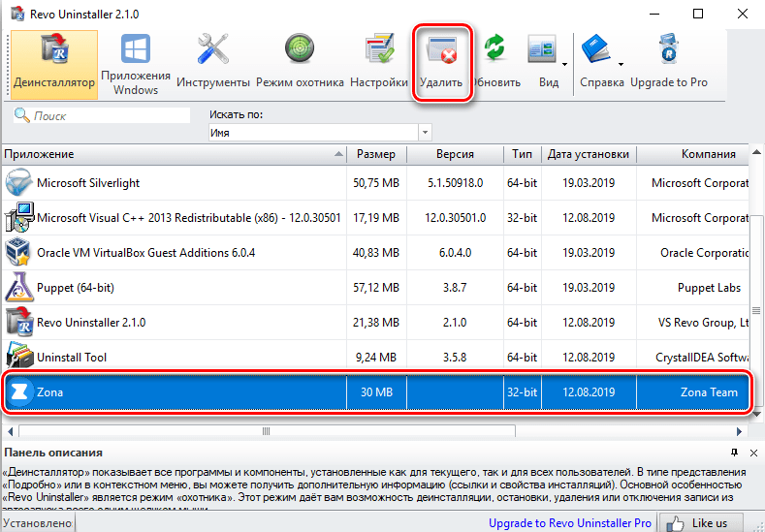Sort by Приложение column header
This screenshot has height=532, width=765.
click(x=174, y=154)
